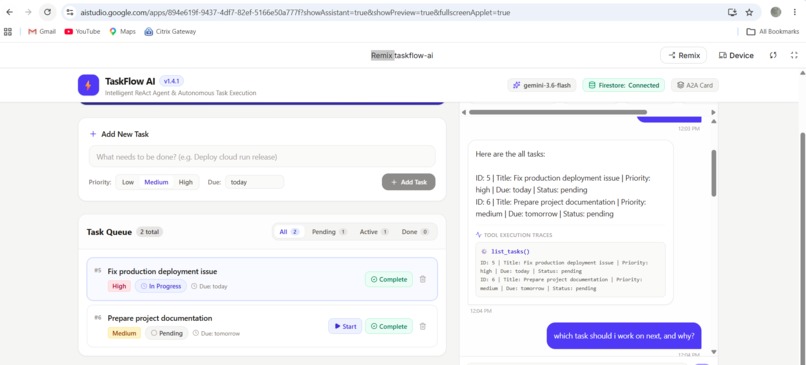Screen dimensions: 806x365
Task: Open the Citrix Gateway bookmark
Action: click(170, 31)
